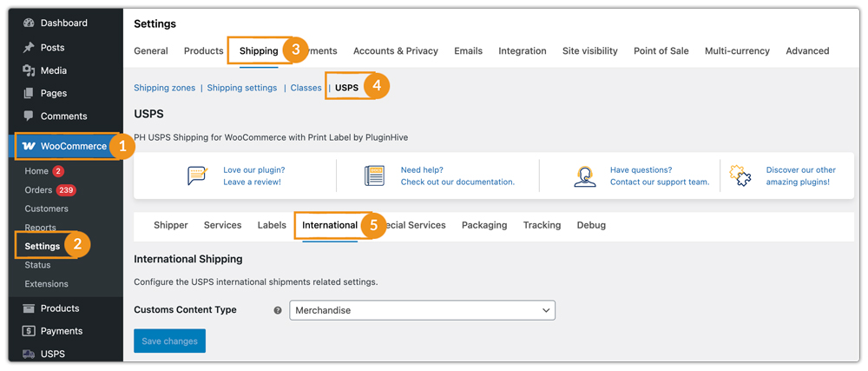The width and height of the screenshot is (868, 371).
Task: Open the Advanced settings tab
Action: 807,51
